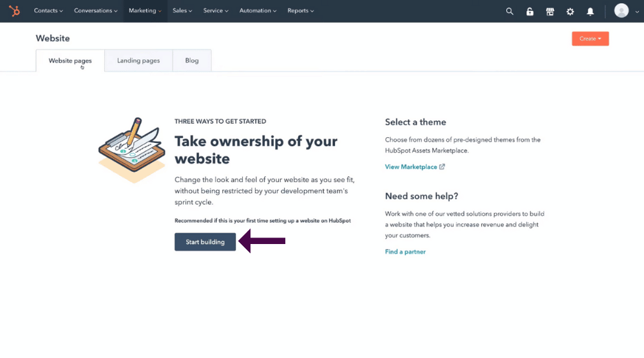Click the user avatar icon
Screen dimensions: 644x358
coord(621,11)
